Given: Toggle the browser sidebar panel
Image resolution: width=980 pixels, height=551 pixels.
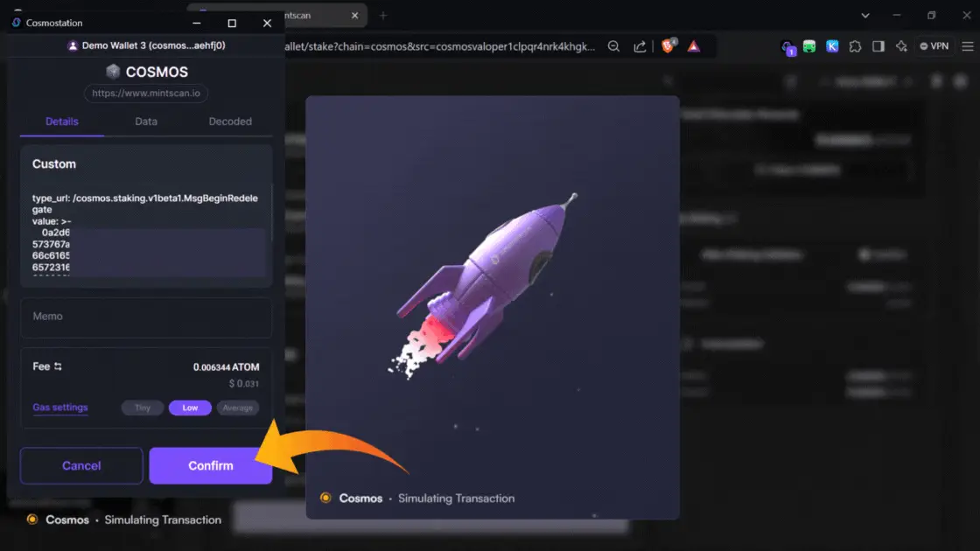Looking at the screenshot, I should [878, 46].
